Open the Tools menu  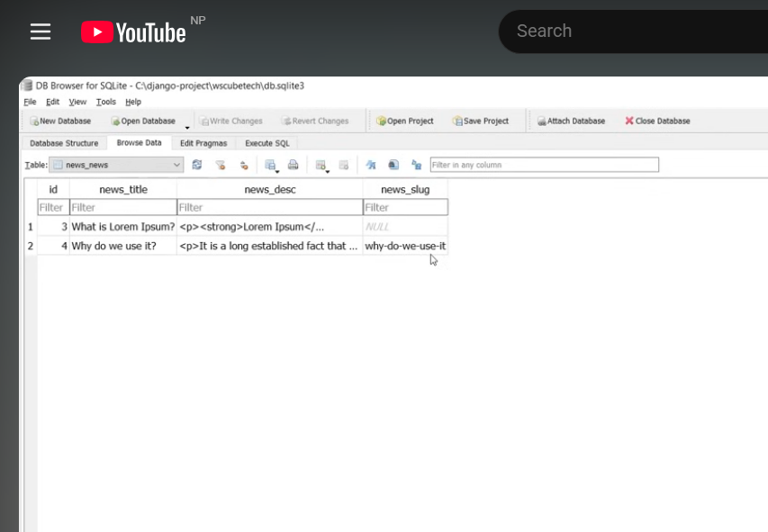pyautogui.click(x=106, y=102)
